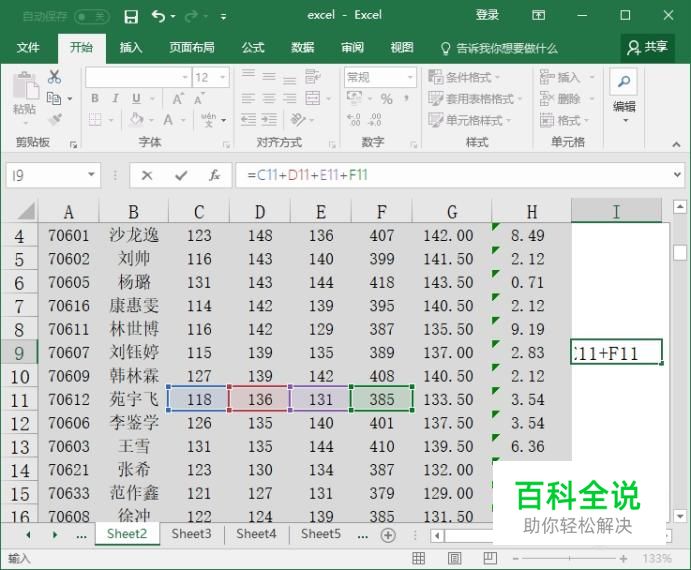Switch to the 数据 ribbon tab

pyautogui.click(x=302, y=47)
